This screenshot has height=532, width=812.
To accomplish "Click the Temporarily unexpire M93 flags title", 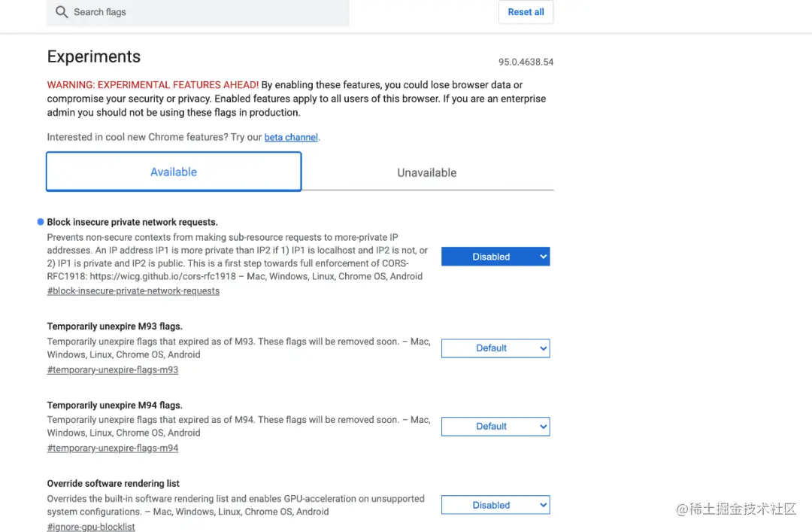I will [x=114, y=327].
